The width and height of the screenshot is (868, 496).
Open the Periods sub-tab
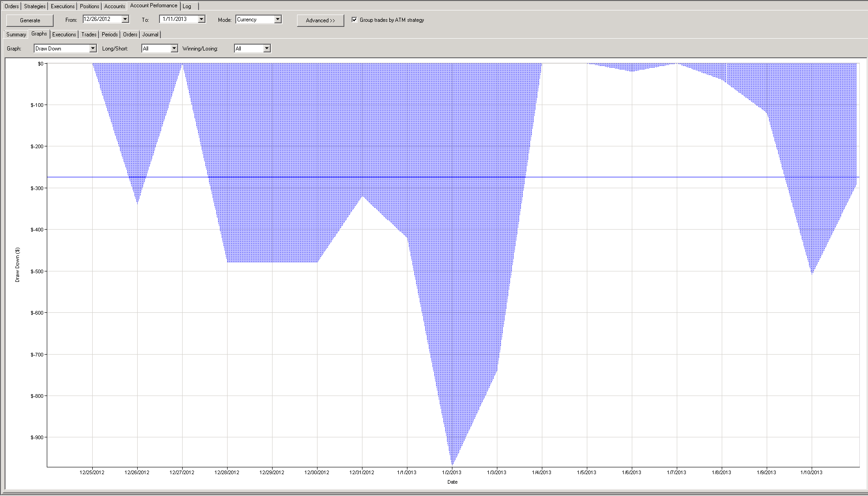(109, 35)
